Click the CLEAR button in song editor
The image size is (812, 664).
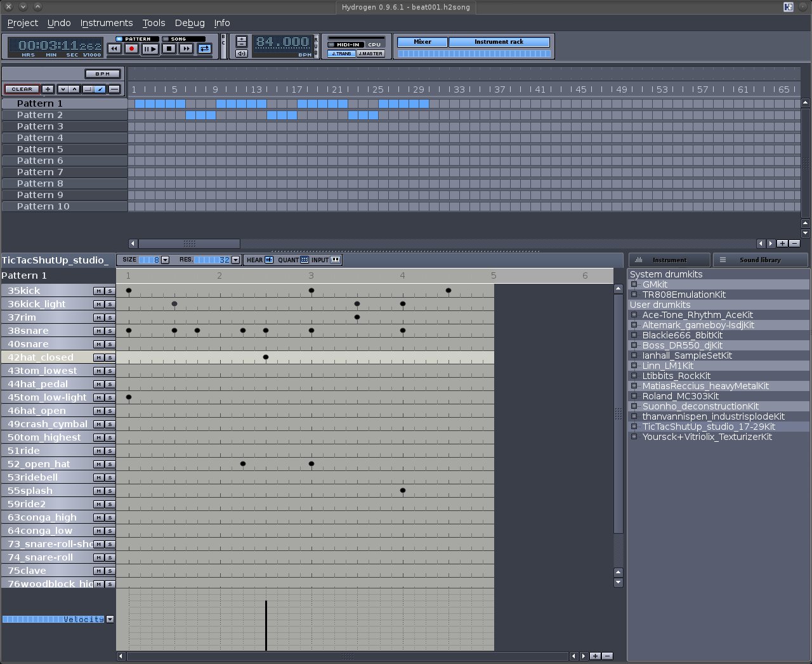tap(22, 89)
